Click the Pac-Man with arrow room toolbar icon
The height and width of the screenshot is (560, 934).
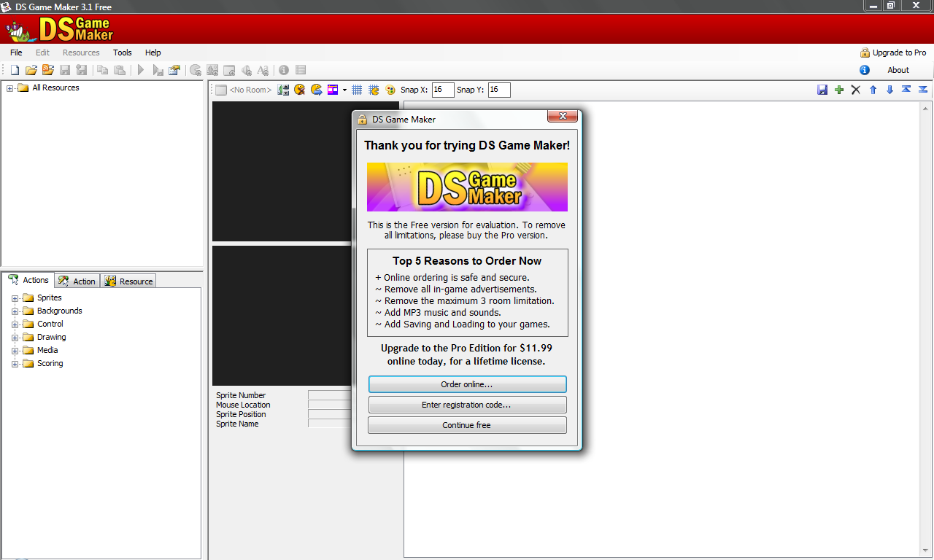[x=317, y=90]
